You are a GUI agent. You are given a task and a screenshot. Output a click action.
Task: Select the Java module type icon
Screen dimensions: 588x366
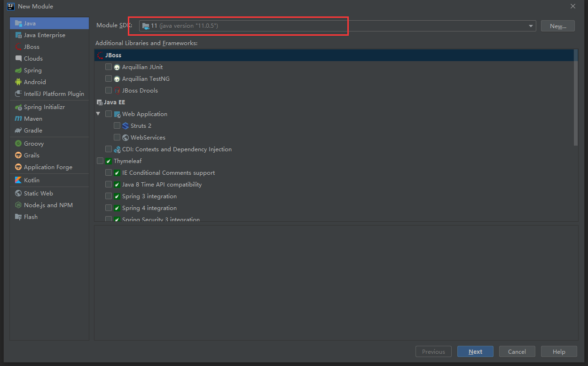coord(18,23)
